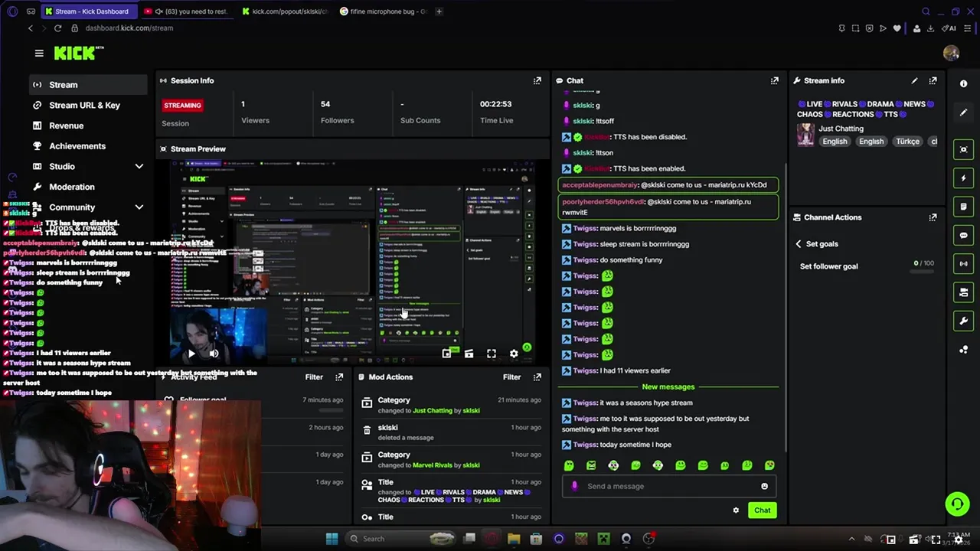Switch to kick.com popout chat tab

285,11
